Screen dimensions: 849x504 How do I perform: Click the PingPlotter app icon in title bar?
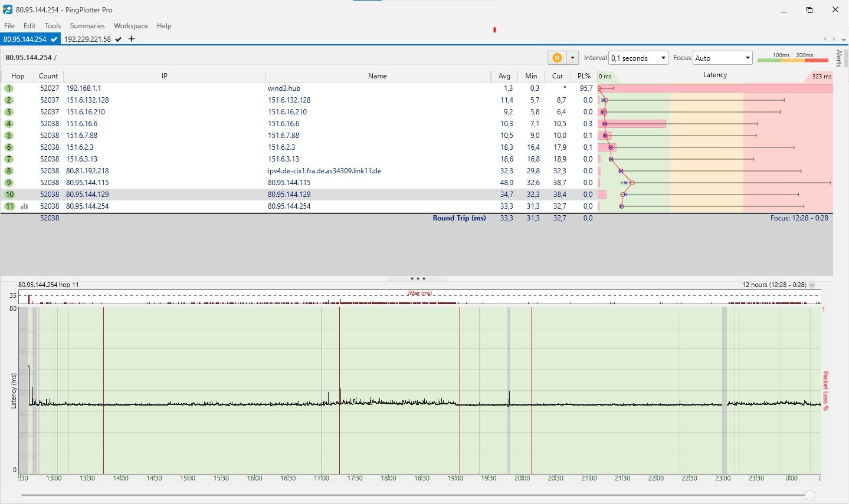pyautogui.click(x=8, y=10)
